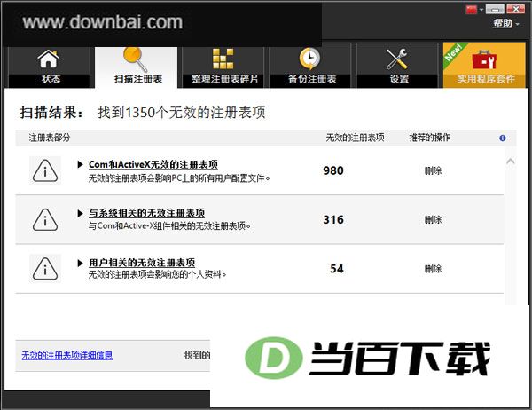The image size is (532, 410).
Task: Close the application window
Action: tap(516, 9)
